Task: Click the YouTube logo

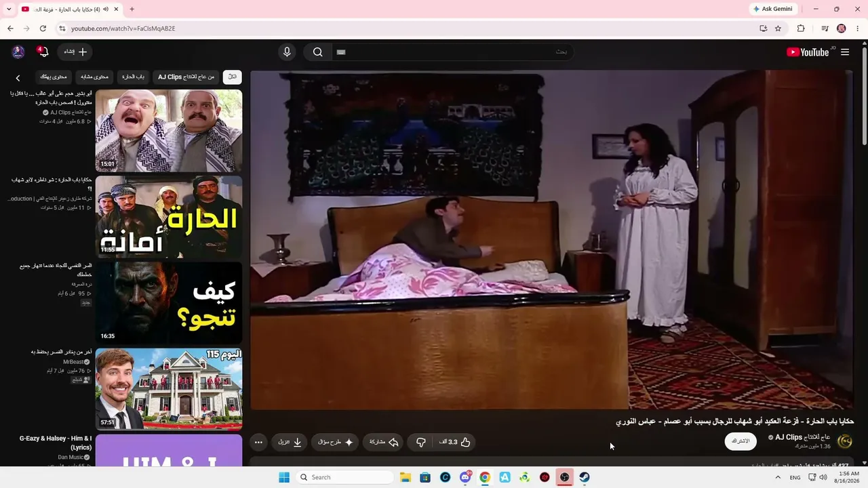Action: pyautogui.click(x=808, y=52)
